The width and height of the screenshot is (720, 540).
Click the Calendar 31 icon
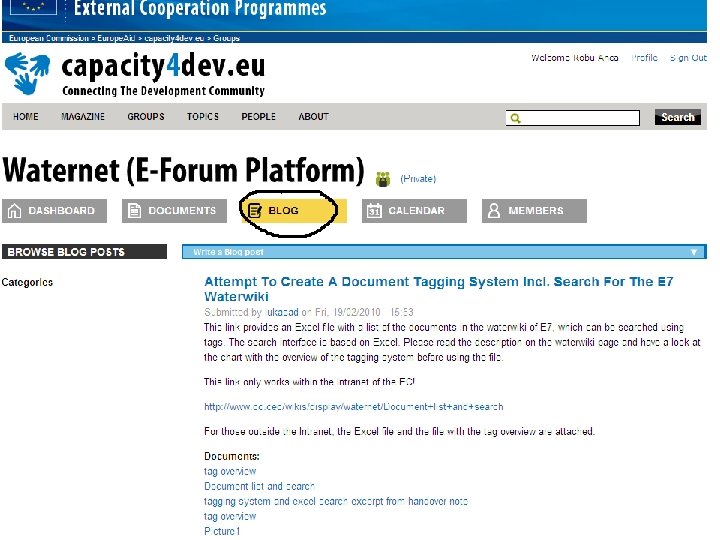click(x=374, y=211)
